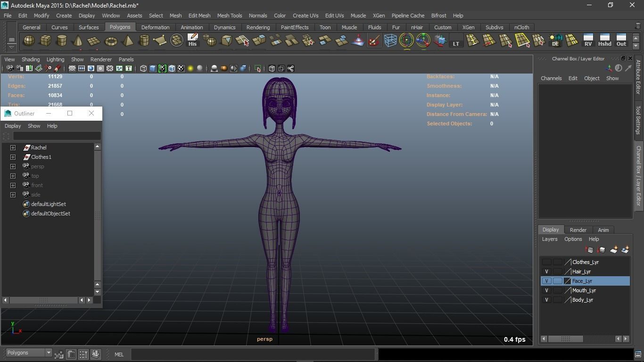Open the Mesh Tools menu
Image resolution: width=644 pixels, height=362 pixels.
[x=229, y=16]
